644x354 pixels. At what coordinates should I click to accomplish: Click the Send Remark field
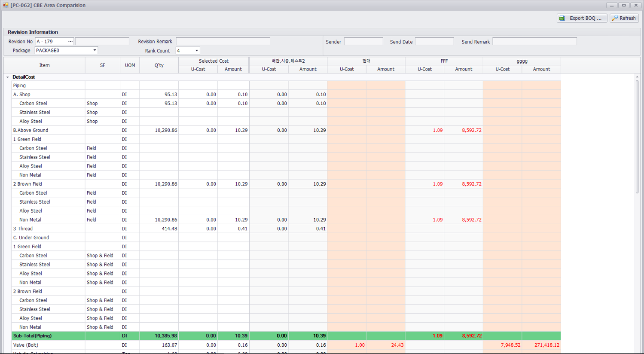pos(534,42)
